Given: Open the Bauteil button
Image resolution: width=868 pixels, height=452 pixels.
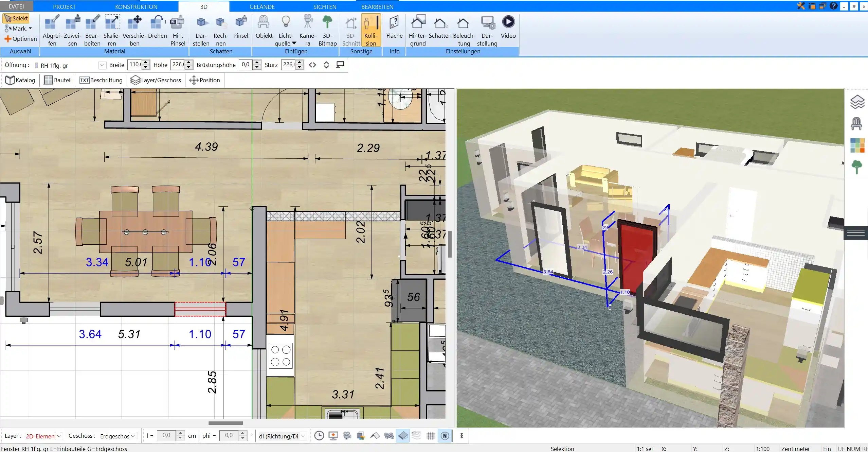Looking at the screenshot, I should pos(58,80).
